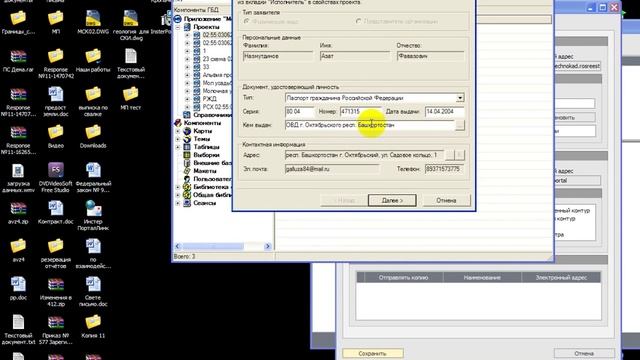Screen dimensions: 640x360
Task: Open the Downloads folder on desktop
Action: coord(93,137)
